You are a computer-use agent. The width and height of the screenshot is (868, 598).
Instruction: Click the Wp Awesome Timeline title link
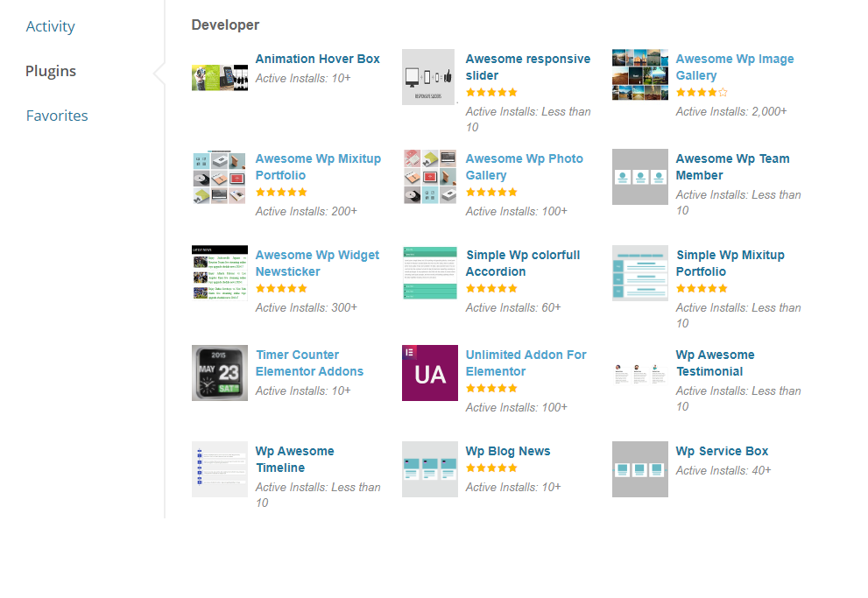pos(294,459)
